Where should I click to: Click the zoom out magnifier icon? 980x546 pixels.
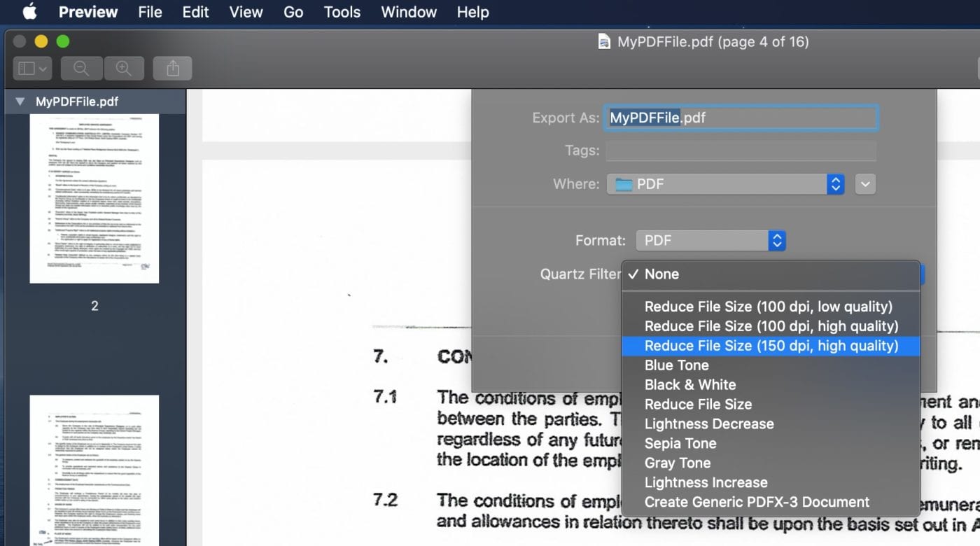point(81,68)
